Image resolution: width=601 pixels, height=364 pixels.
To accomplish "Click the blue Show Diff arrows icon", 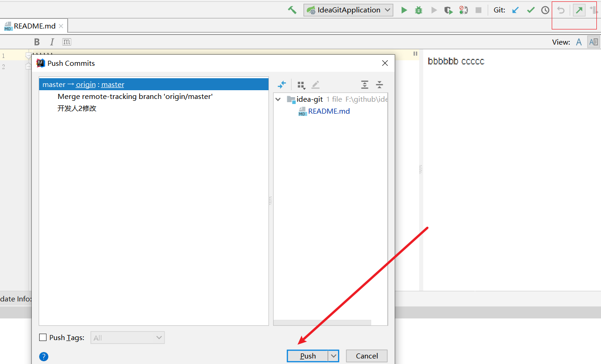I will tap(282, 85).
